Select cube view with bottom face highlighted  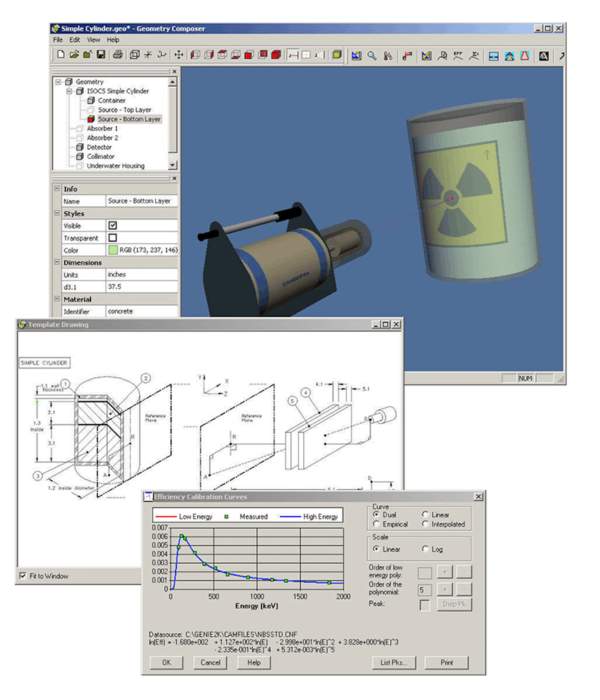[x=236, y=54]
